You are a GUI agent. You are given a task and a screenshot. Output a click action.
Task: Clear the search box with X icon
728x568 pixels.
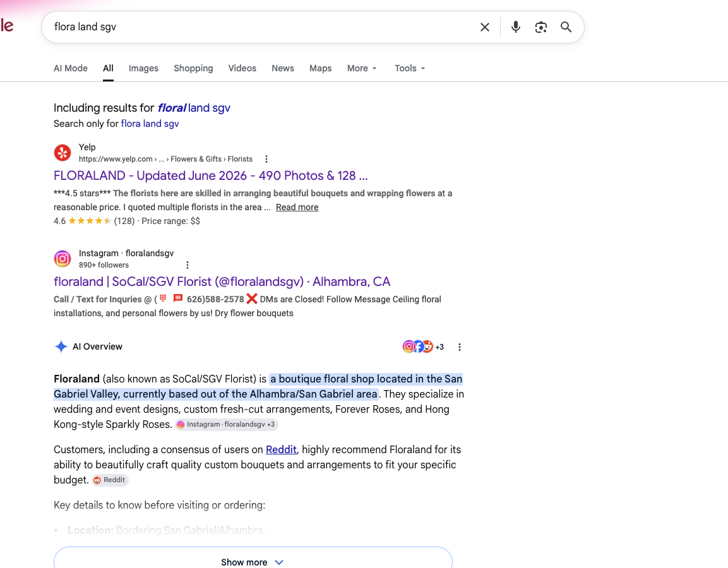point(485,27)
